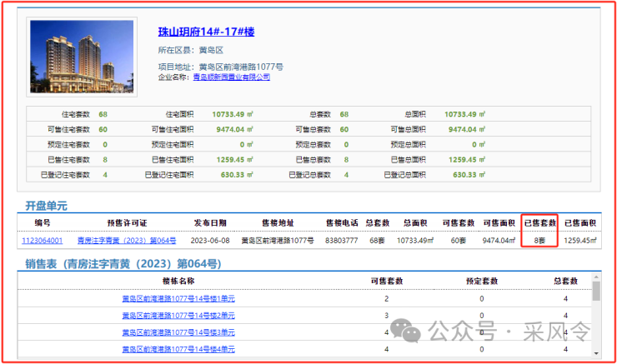Click the 楼栋名称 column header
The image size is (617, 364).
click(x=178, y=282)
